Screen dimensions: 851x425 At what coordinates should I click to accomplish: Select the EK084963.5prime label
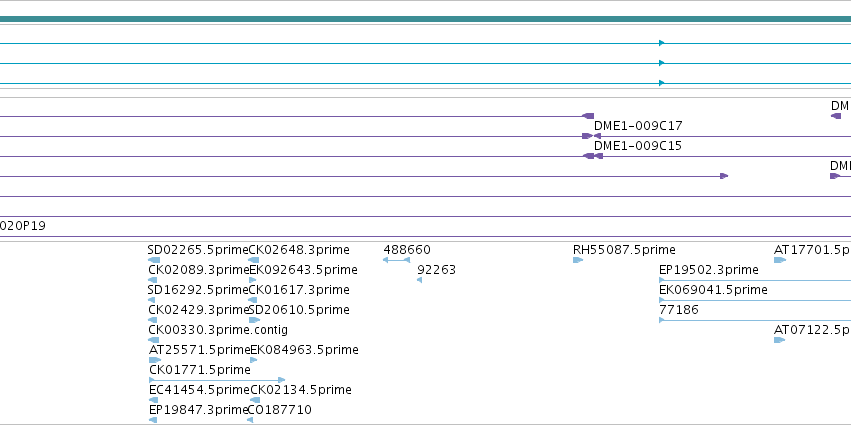pos(304,350)
